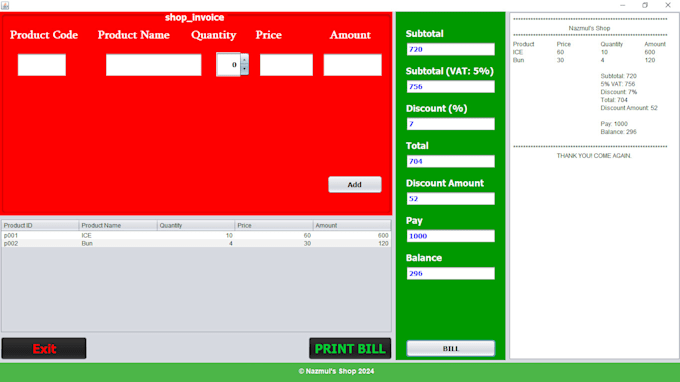680x382 pixels.
Task: Click the price cell 60 in table
Action: click(274, 235)
